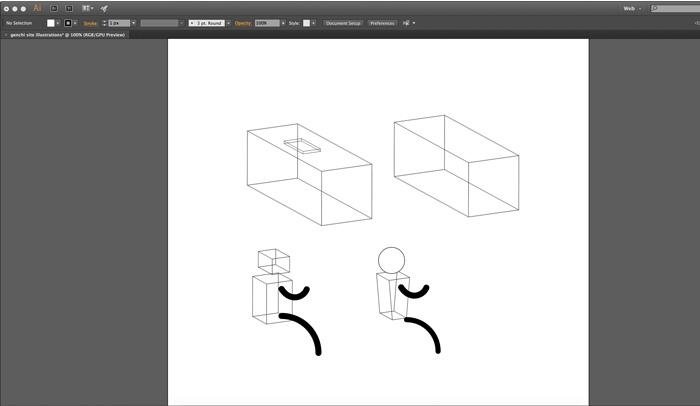The height and width of the screenshot is (406, 700).
Task: Click the small rectangle atop left box
Action: 302,146
